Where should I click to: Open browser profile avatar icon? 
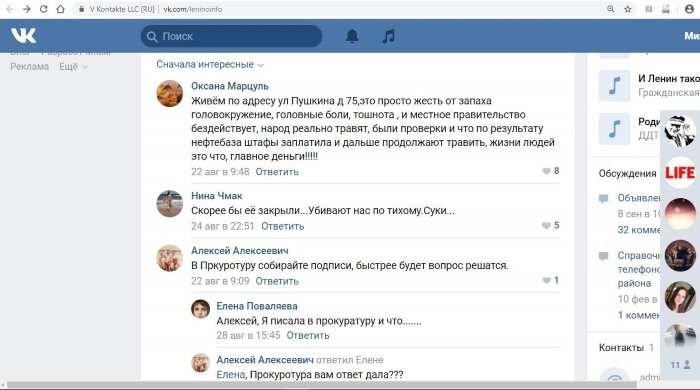click(689, 9)
